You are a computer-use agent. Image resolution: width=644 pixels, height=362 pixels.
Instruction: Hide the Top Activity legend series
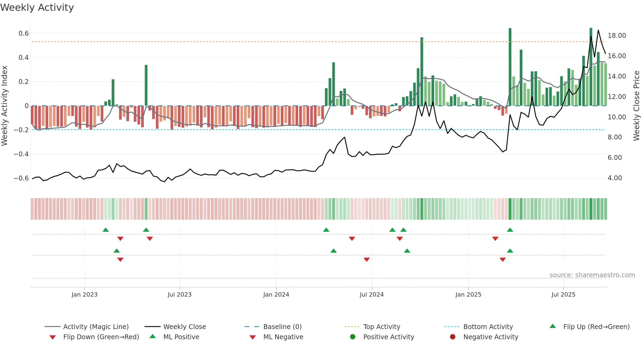click(372, 327)
